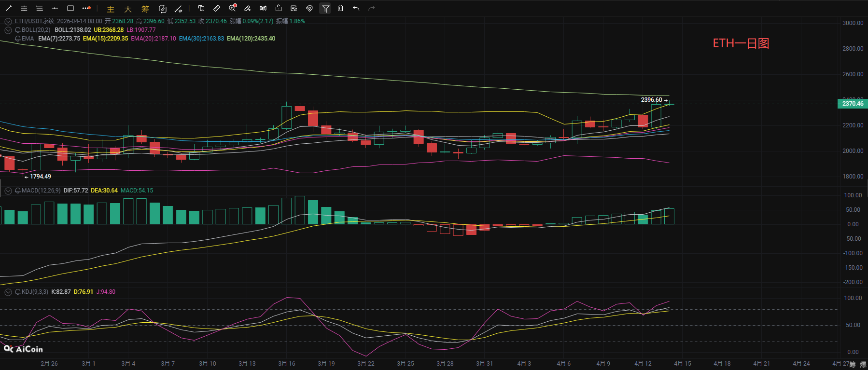Click the zoom magnifier icon
The width and height of the screenshot is (868, 370).
pyautogui.click(x=232, y=8)
